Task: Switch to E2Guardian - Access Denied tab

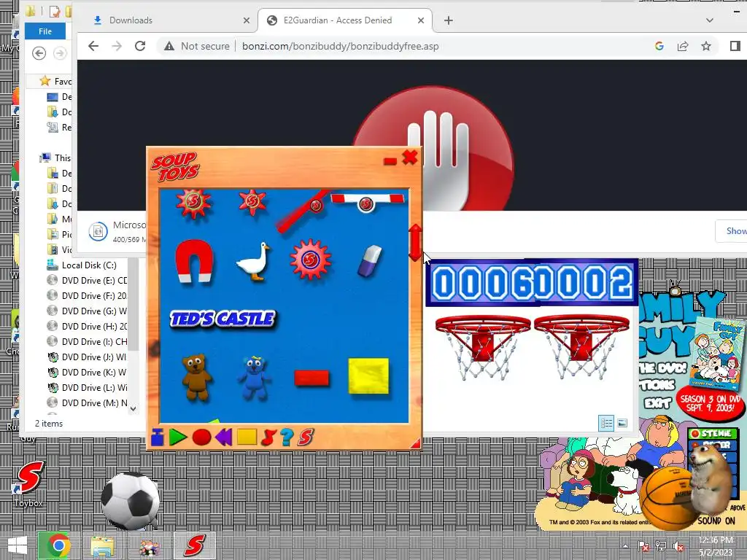Action: click(x=345, y=20)
